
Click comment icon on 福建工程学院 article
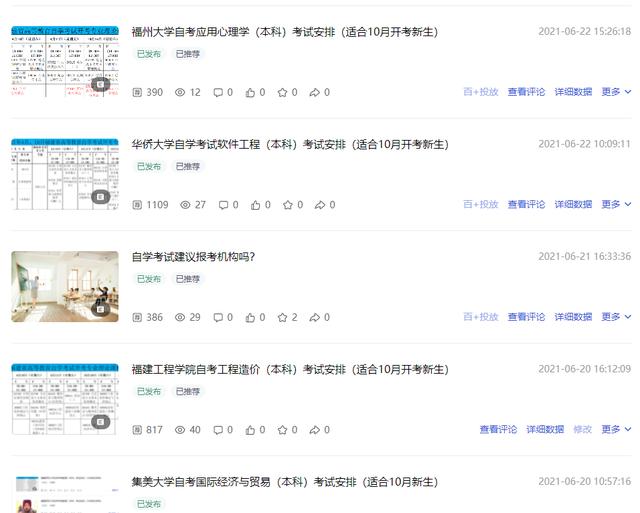click(218, 430)
